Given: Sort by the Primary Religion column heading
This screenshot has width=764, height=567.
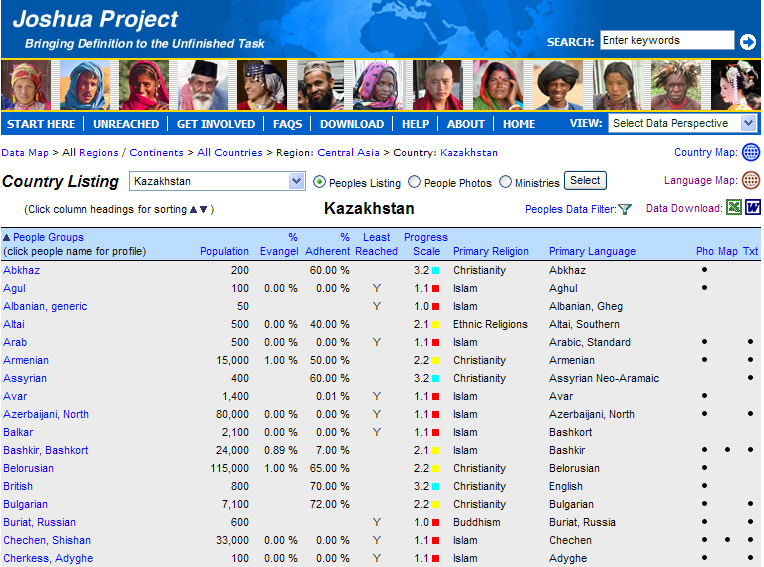Looking at the screenshot, I should [491, 251].
